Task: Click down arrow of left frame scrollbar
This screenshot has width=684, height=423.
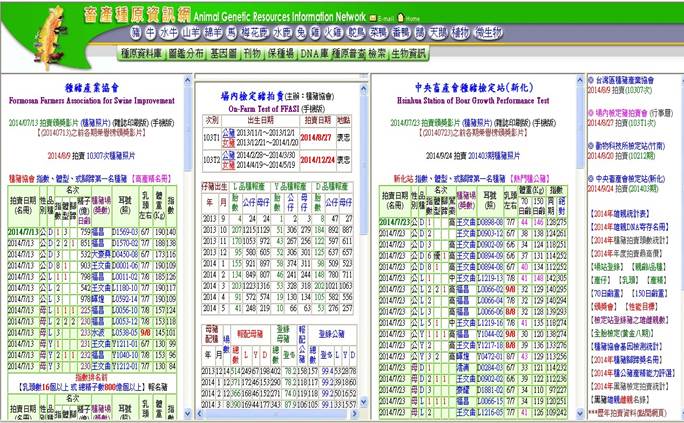Action: coord(188,412)
